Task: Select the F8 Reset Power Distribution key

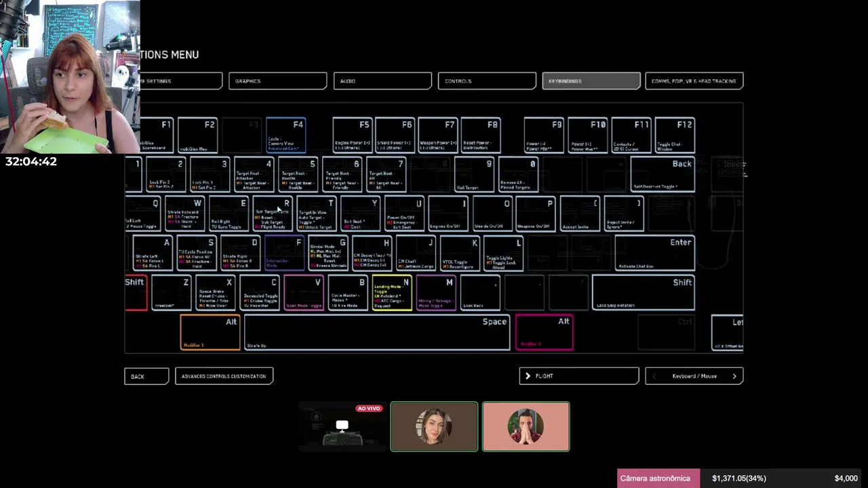Action: (x=481, y=136)
